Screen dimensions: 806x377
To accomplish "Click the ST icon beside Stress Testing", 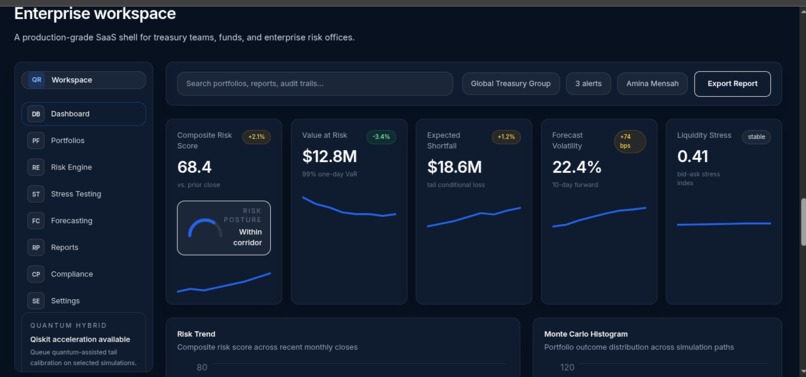I will [x=36, y=194].
